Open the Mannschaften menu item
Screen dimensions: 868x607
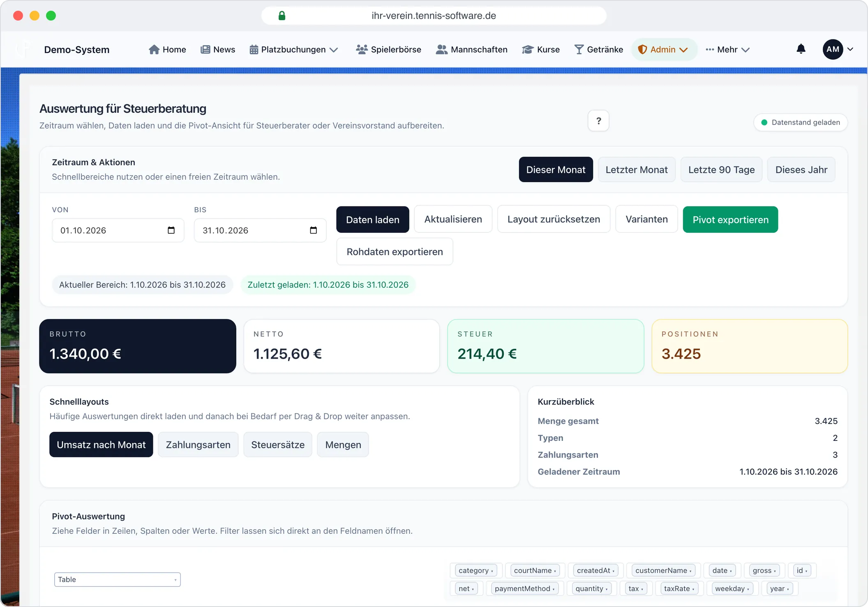(x=471, y=50)
